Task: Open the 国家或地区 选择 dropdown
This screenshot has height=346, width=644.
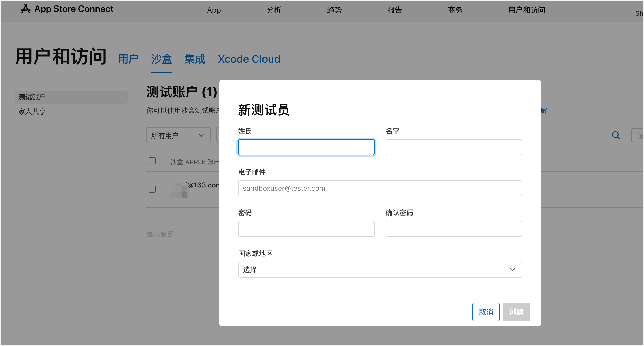Action: [380, 270]
